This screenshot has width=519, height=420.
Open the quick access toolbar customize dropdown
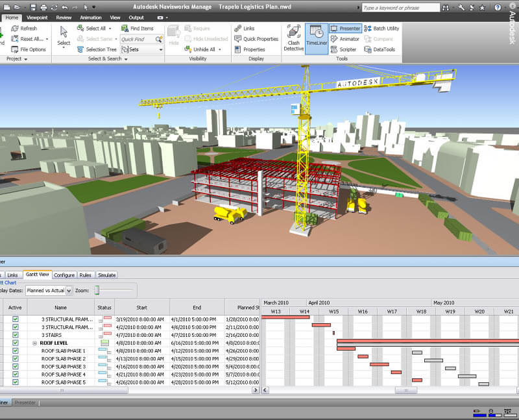click(94, 7)
